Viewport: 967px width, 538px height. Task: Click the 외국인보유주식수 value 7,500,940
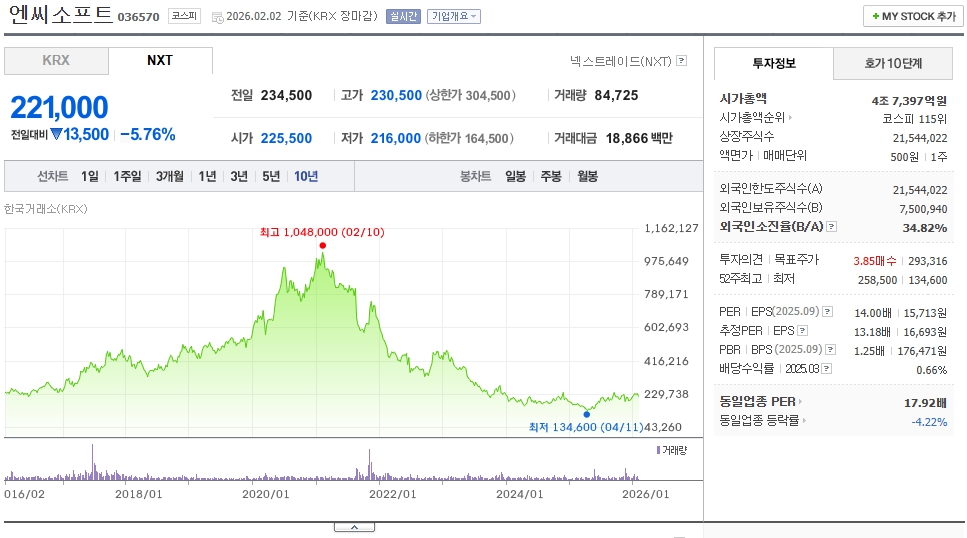tap(923, 209)
